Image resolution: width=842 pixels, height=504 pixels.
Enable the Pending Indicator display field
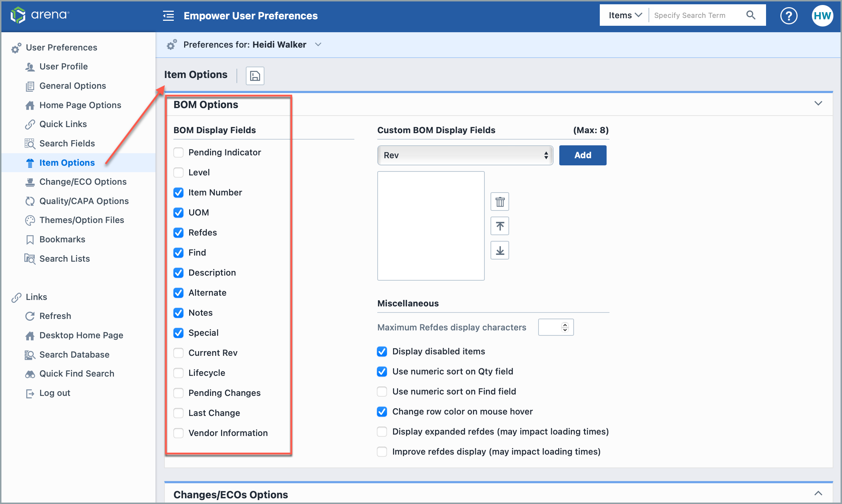coord(178,152)
